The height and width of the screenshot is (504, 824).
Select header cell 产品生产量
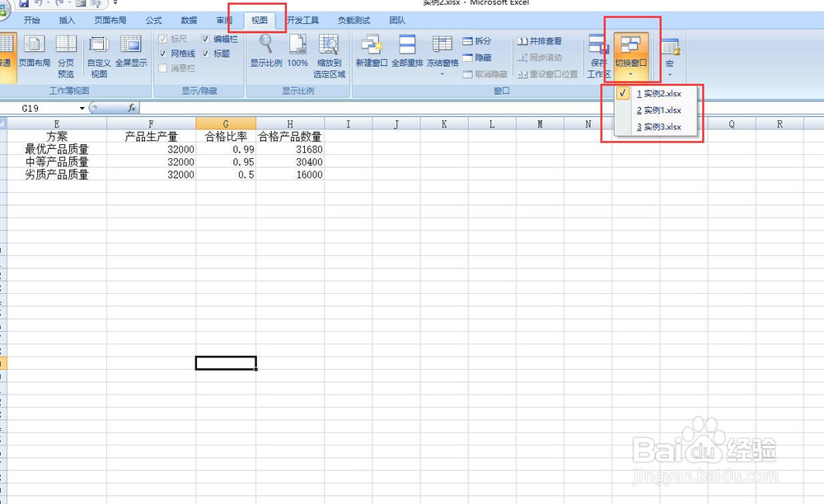point(152,137)
